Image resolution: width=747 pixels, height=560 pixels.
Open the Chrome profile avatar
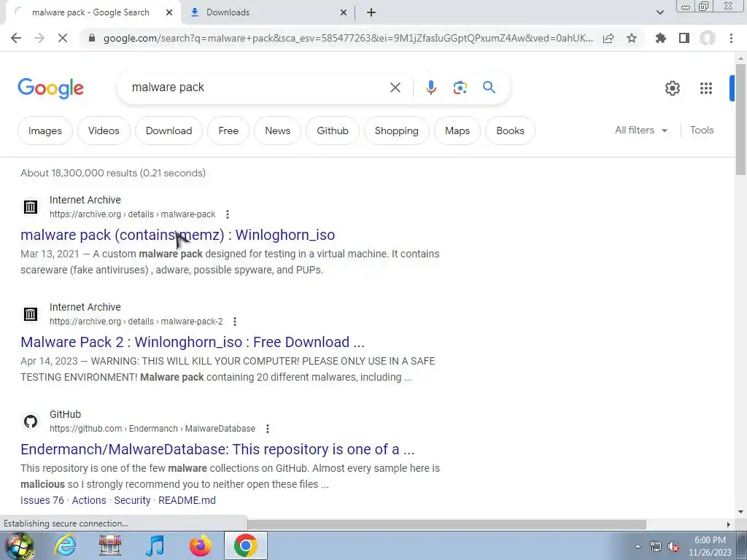pos(708,38)
